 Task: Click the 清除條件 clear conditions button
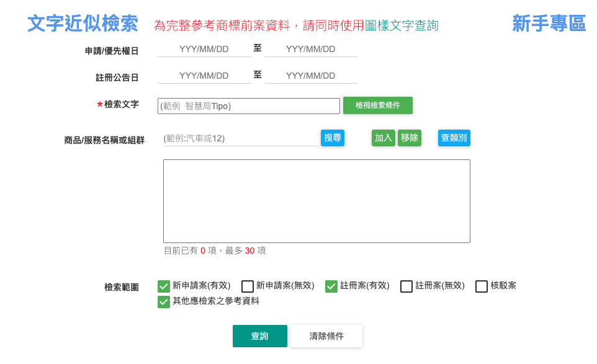click(326, 336)
